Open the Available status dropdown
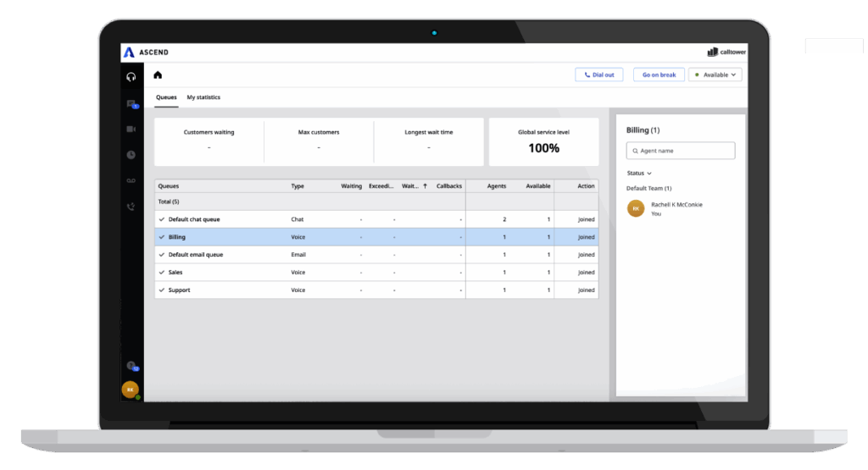This screenshot has width=868, height=470. coord(715,75)
